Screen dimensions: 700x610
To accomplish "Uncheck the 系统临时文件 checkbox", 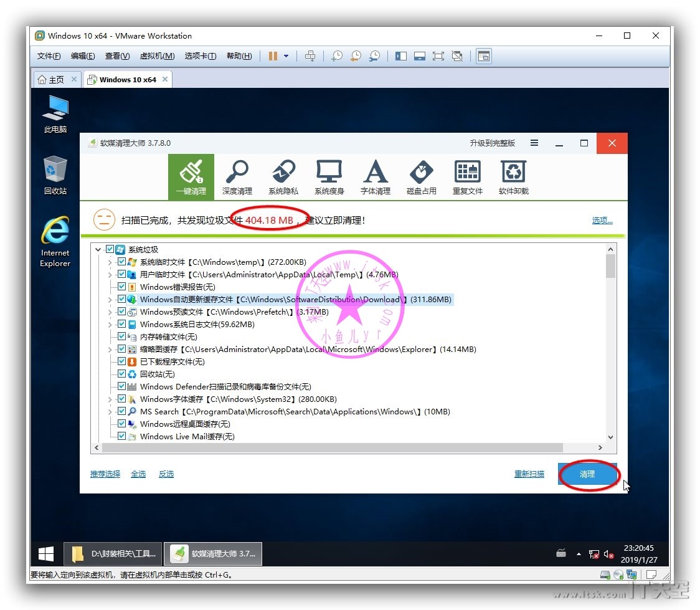I will click(121, 262).
